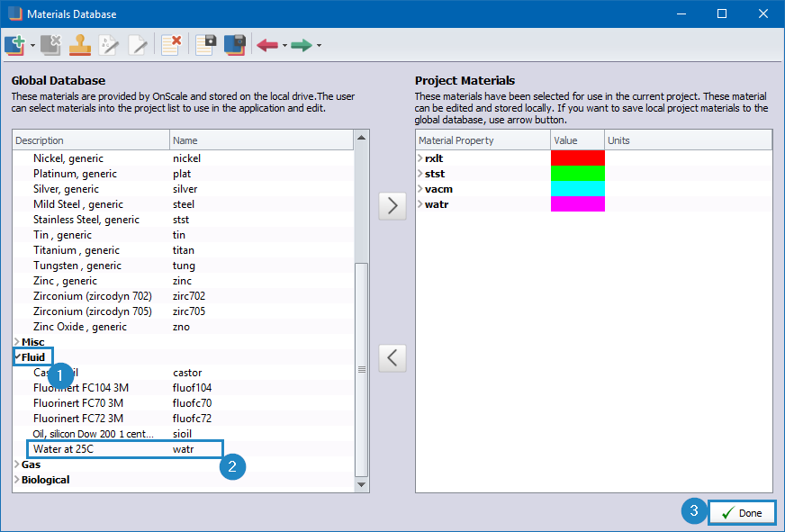The image size is (785, 532).
Task: Click the scrollbar up arrow in Global Database
Action: tap(362, 138)
